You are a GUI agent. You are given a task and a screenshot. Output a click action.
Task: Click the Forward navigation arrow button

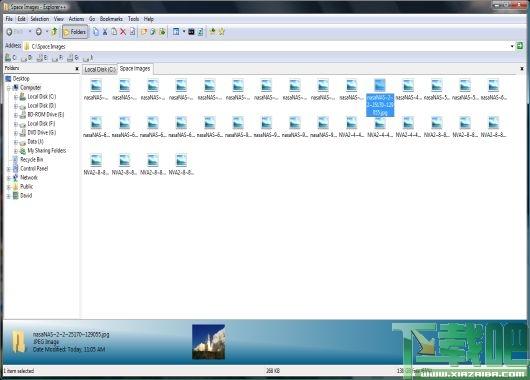click(x=39, y=32)
